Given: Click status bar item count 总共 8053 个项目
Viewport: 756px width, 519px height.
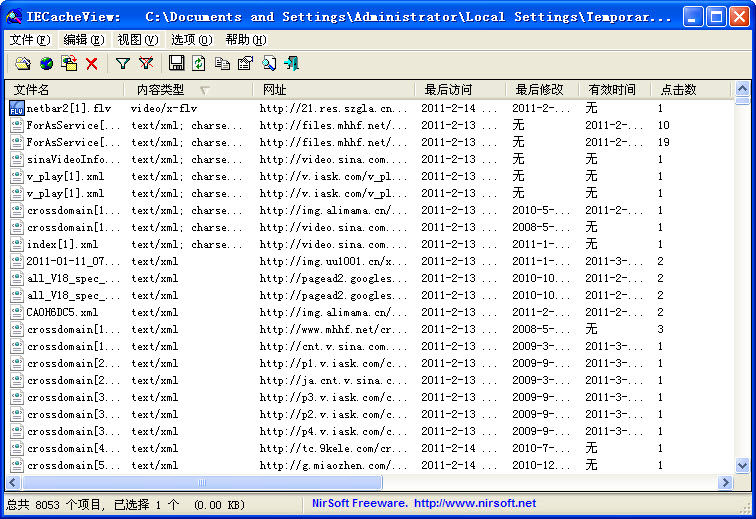Looking at the screenshot, I should click(55, 505).
